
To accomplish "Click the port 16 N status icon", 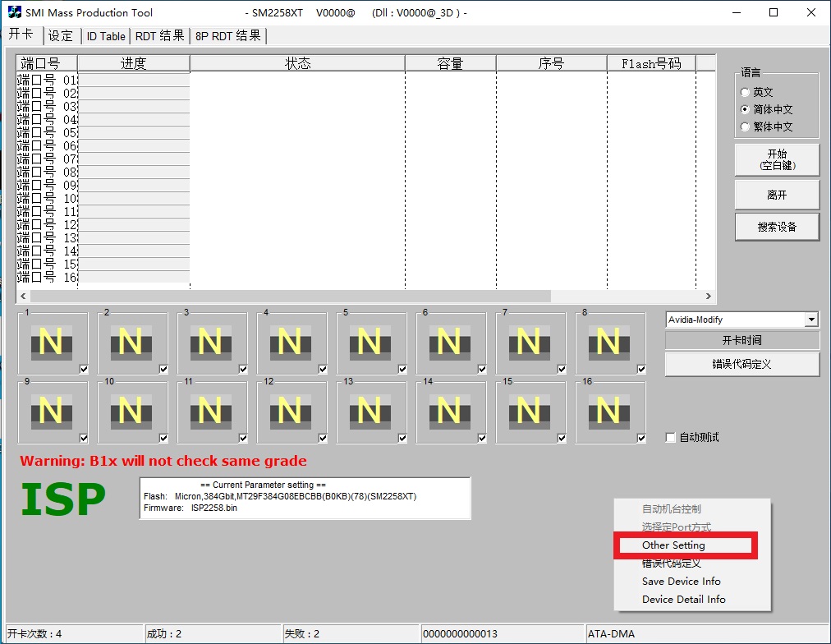I will (608, 411).
